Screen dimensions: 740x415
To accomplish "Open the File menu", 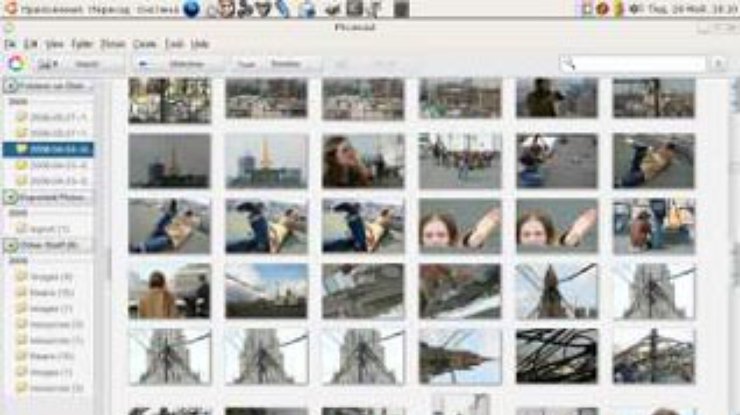I will click(10, 44).
